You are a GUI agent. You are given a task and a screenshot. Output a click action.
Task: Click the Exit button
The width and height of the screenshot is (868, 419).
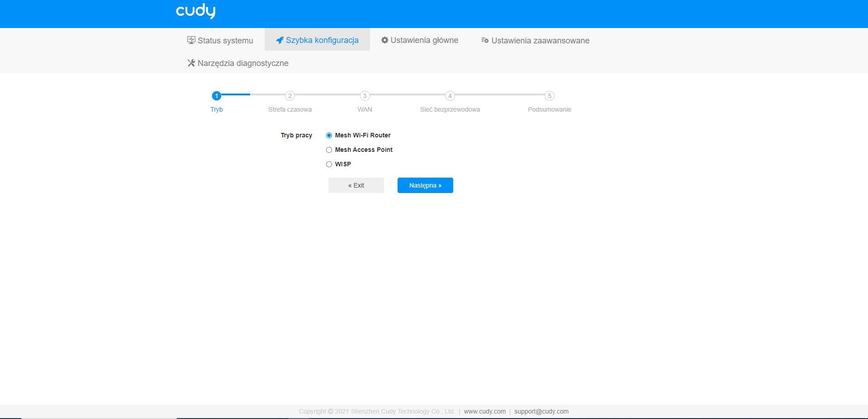click(356, 185)
